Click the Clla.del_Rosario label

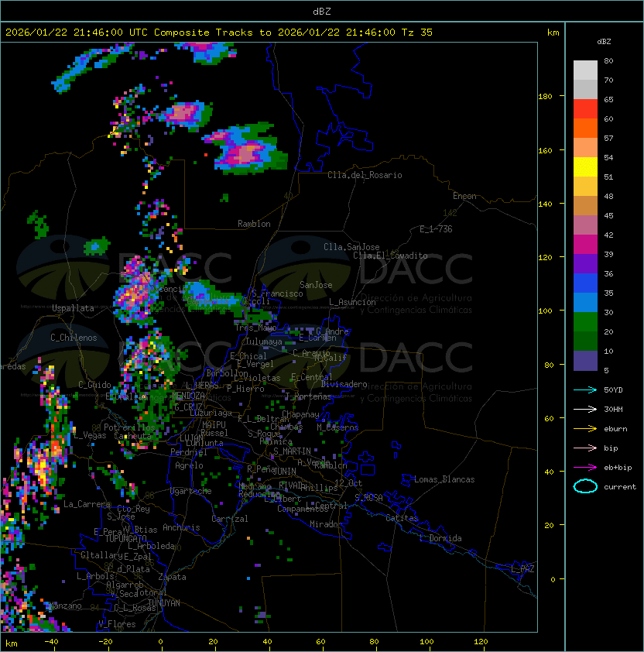pyautogui.click(x=365, y=175)
